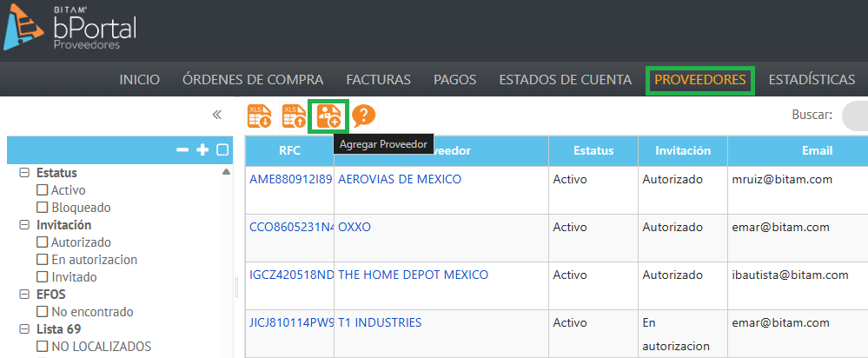Click the Agregar Proveedor icon
Viewport: 868px width, 358px height.
(x=328, y=116)
